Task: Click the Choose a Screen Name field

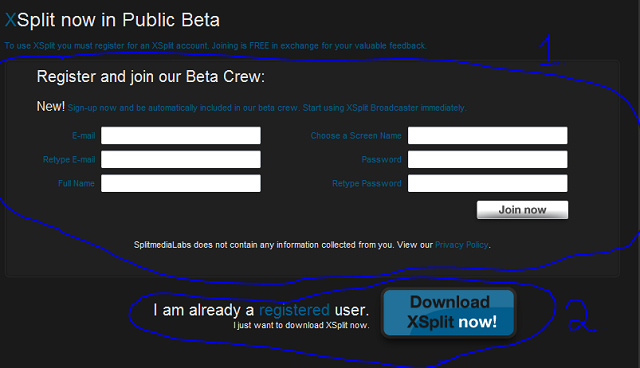Action: [487, 135]
